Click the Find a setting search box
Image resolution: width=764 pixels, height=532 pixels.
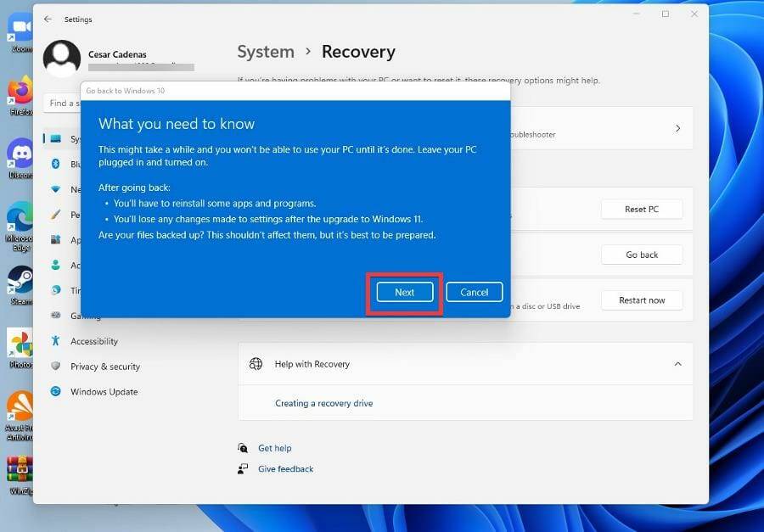tap(62, 104)
